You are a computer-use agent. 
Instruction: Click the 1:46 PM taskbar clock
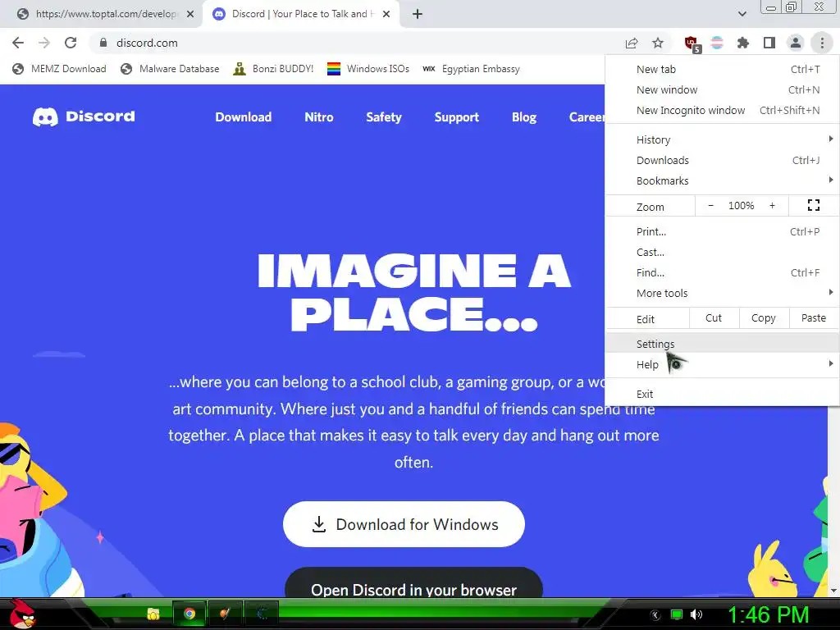tap(768, 614)
